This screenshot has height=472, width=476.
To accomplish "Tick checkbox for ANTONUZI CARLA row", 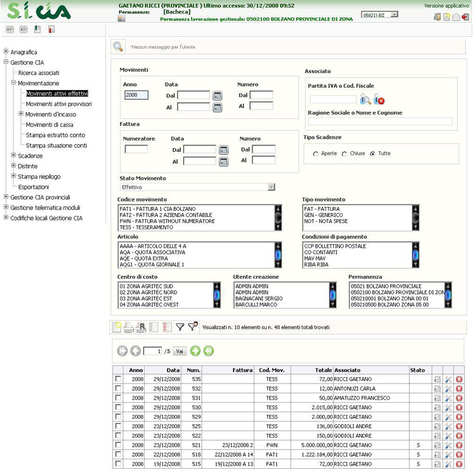I will (x=118, y=388).
